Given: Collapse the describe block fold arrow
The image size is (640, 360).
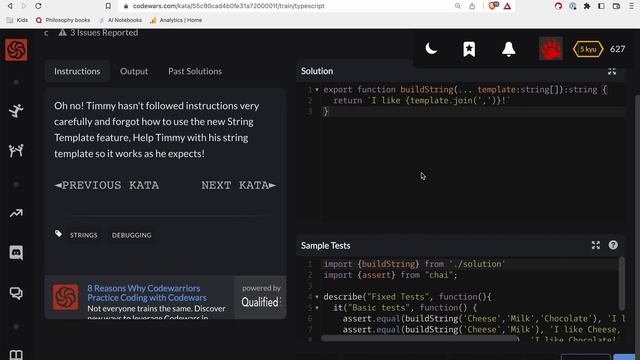Looking at the screenshot, I should coord(317,297).
